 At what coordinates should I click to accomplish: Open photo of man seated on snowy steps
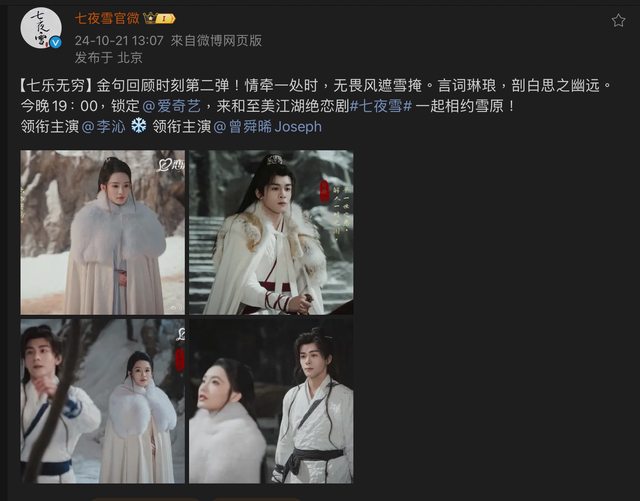271,232
